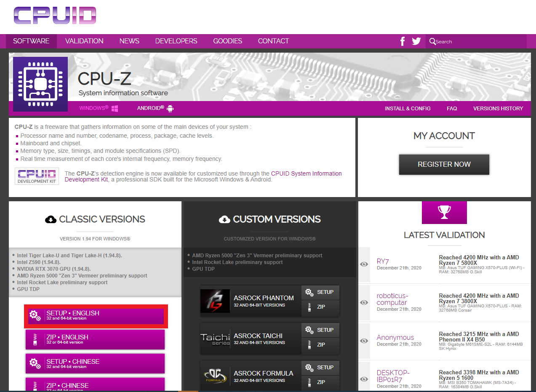Click the search magnifier icon

(432, 41)
